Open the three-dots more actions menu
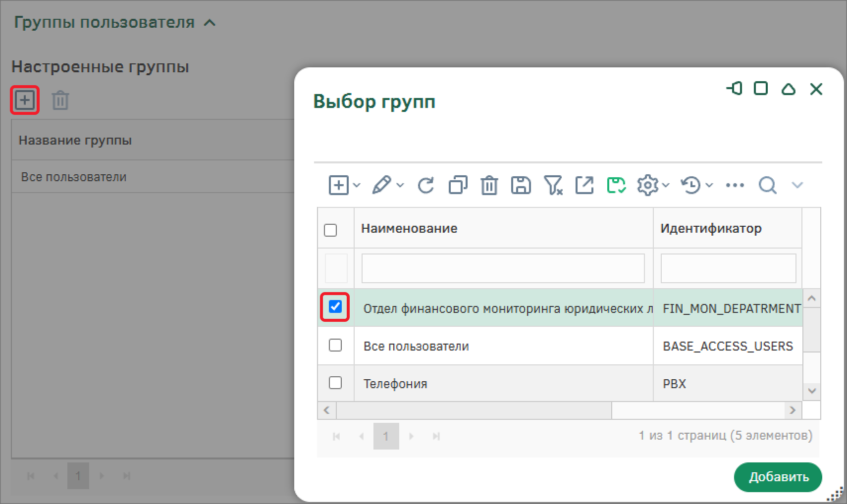This screenshot has height=504, width=847. tap(735, 185)
